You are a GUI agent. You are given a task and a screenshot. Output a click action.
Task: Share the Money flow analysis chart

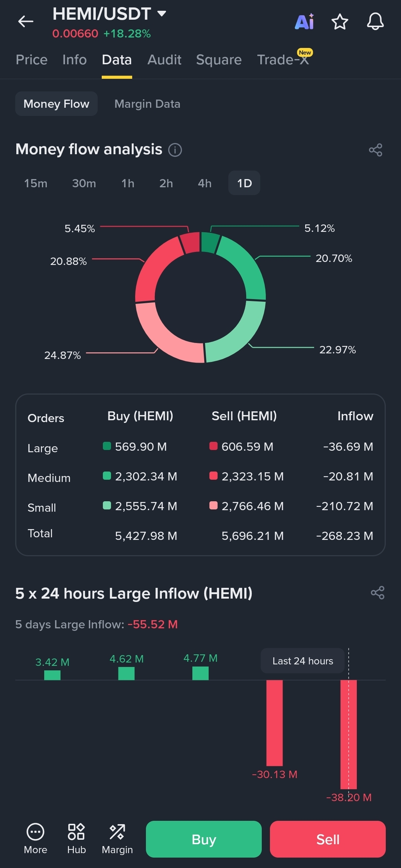375,150
